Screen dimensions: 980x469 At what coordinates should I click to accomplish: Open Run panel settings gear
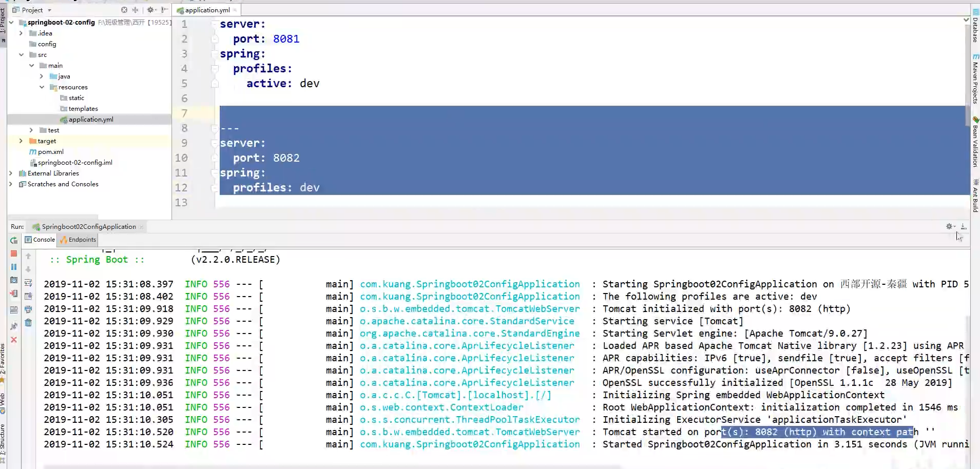click(x=950, y=226)
